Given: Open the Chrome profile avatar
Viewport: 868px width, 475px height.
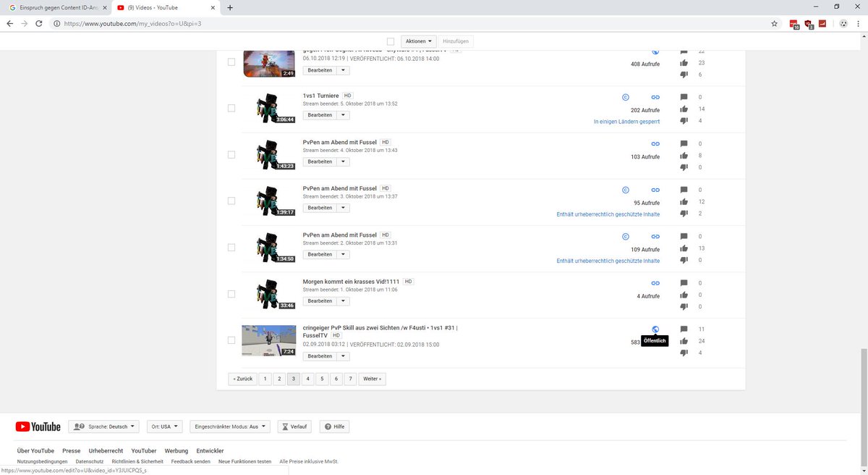Looking at the screenshot, I should [843, 23].
